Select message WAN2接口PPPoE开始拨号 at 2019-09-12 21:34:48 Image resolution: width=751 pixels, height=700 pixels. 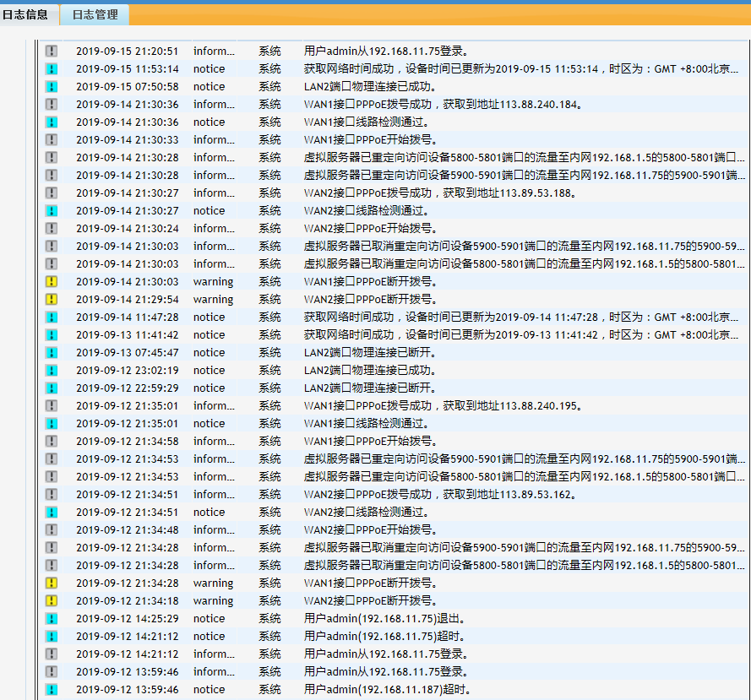370,530
